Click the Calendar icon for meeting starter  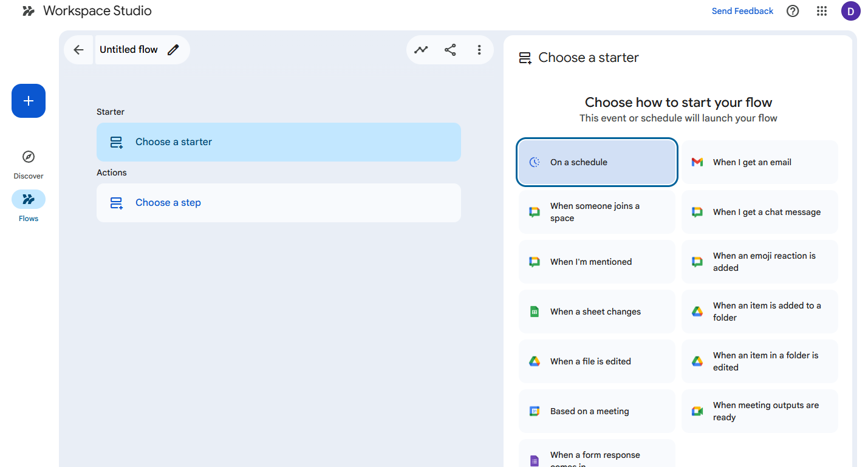[535, 411]
